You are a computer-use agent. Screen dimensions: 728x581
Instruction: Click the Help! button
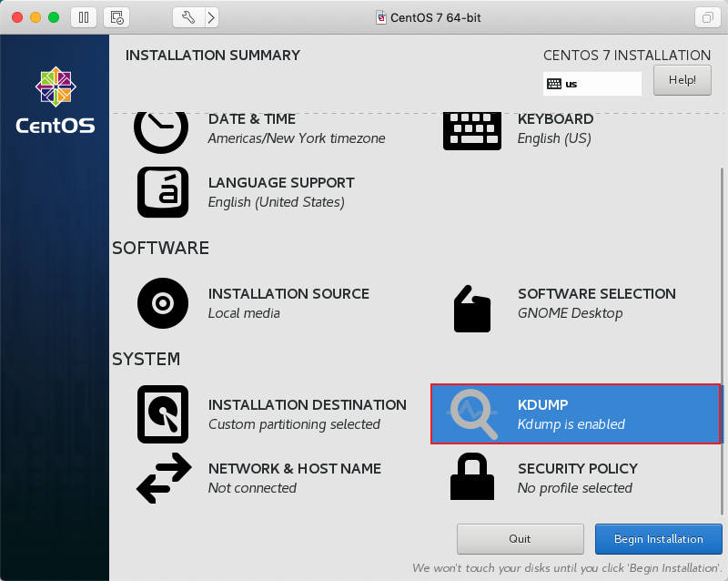click(682, 80)
